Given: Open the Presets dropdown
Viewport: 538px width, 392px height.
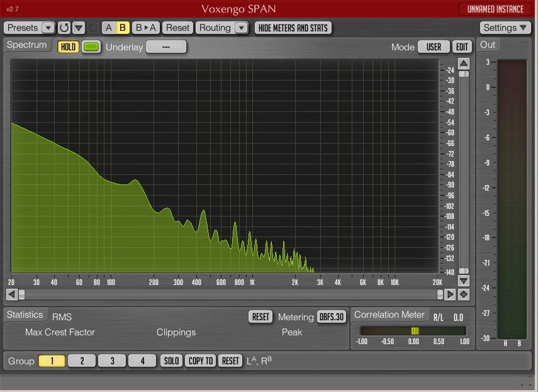Looking at the screenshot, I should 30,28.
